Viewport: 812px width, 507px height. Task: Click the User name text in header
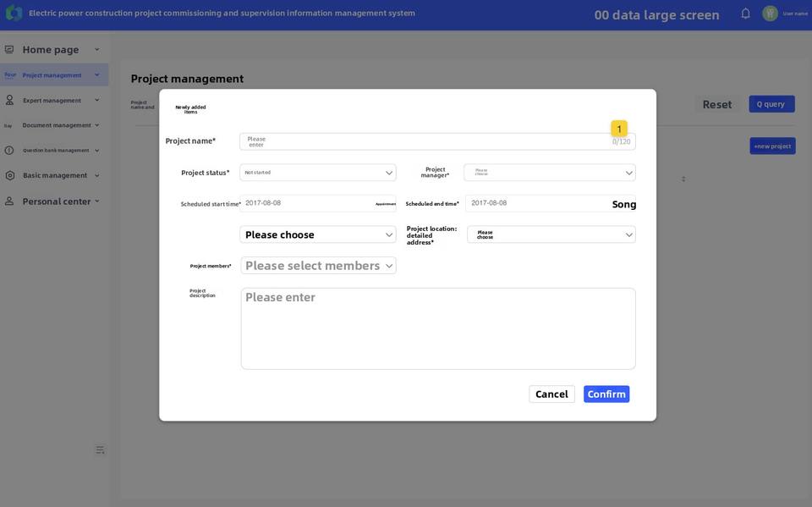795,14
